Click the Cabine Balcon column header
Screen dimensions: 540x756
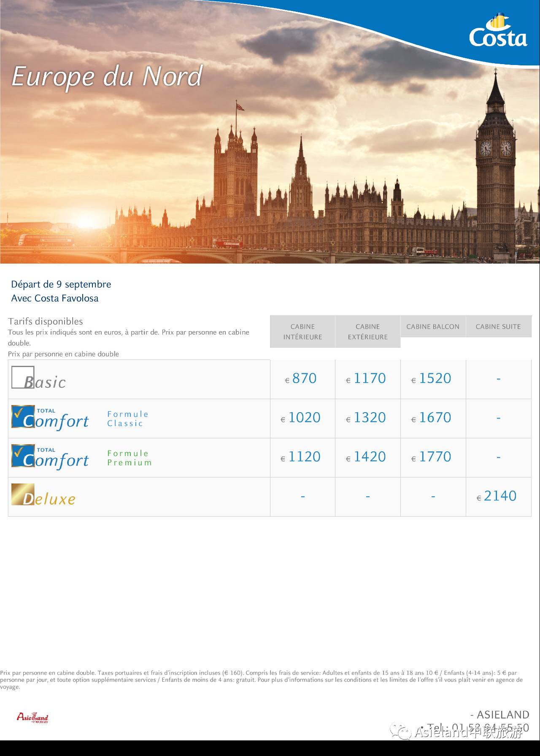click(x=433, y=327)
